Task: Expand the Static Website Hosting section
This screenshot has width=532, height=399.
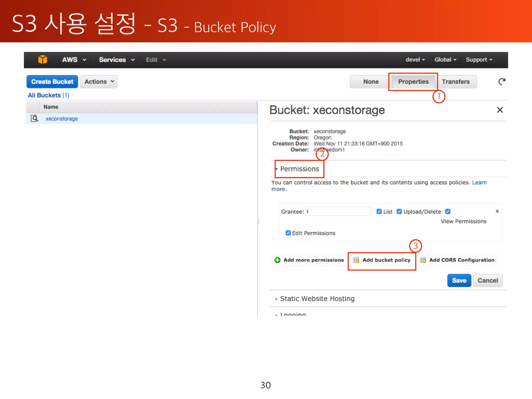Action: pos(315,299)
